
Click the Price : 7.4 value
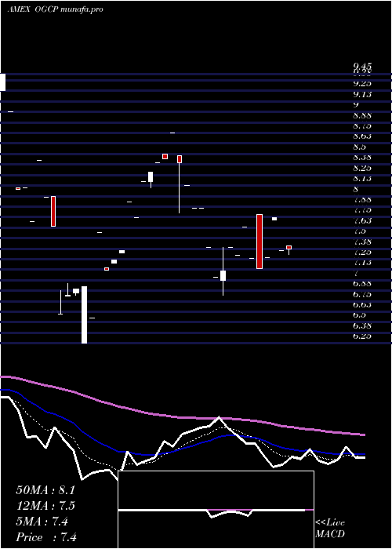point(46,537)
